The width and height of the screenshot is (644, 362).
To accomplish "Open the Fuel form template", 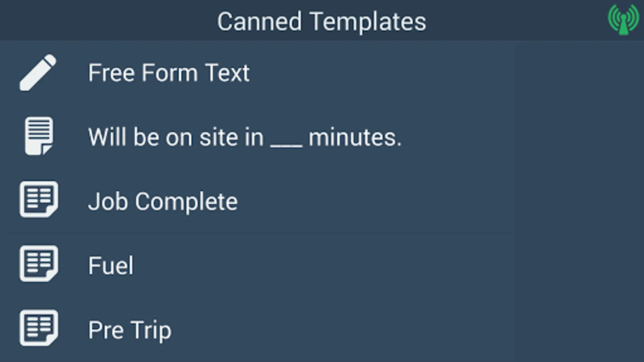I will [x=111, y=266].
